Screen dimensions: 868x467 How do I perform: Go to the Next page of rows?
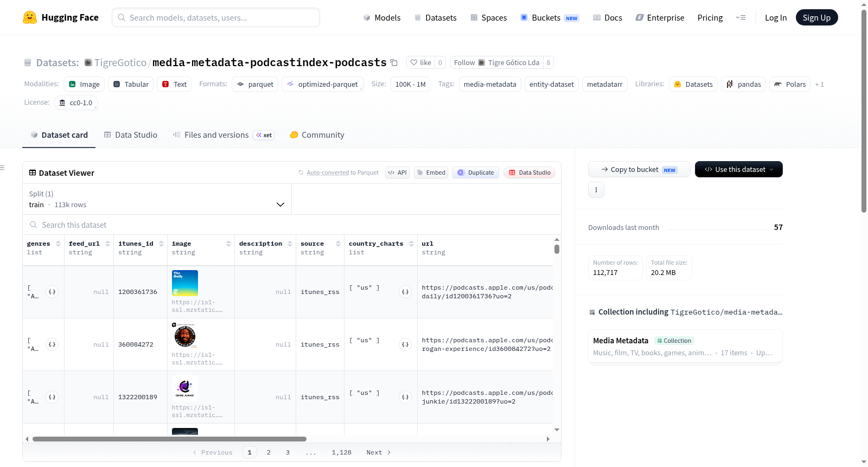pos(379,452)
